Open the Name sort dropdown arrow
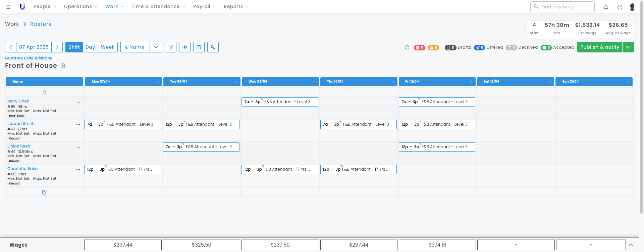Screen dimensions: 644x252 point(156,47)
